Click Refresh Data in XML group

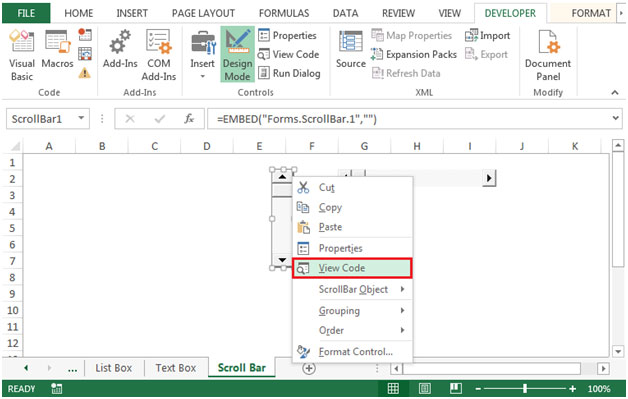[406, 73]
